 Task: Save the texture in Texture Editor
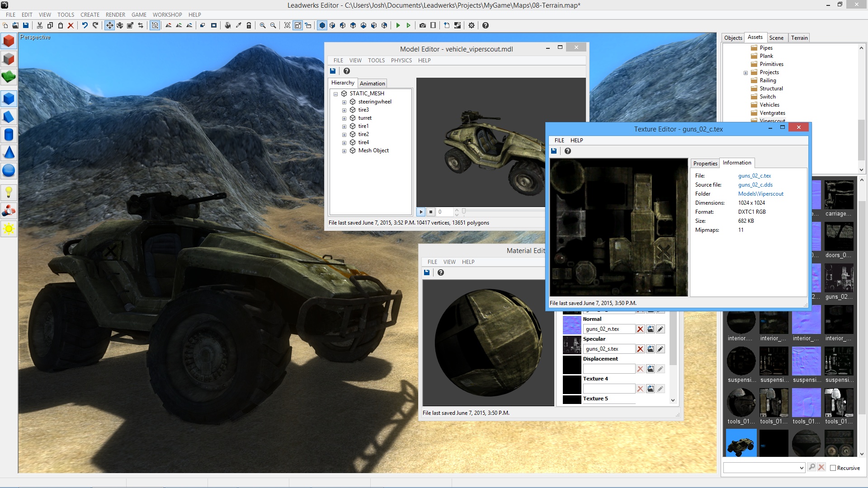click(554, 151)
